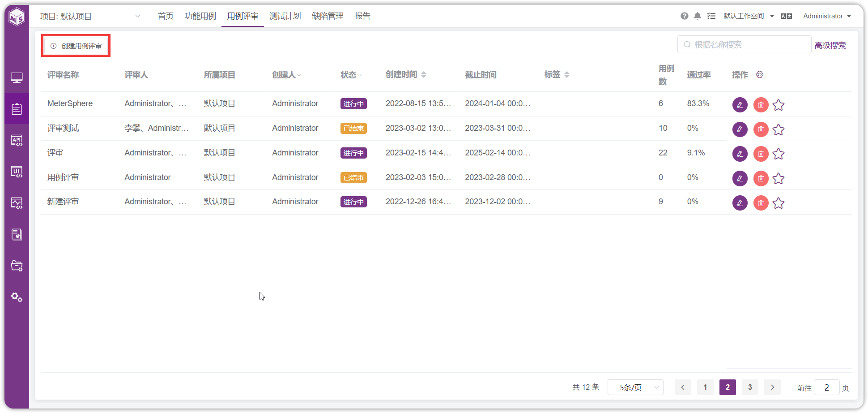Open the Administrator user menu
The width and height of the screenshot is (868, 413).
click(x=827, y=16)
